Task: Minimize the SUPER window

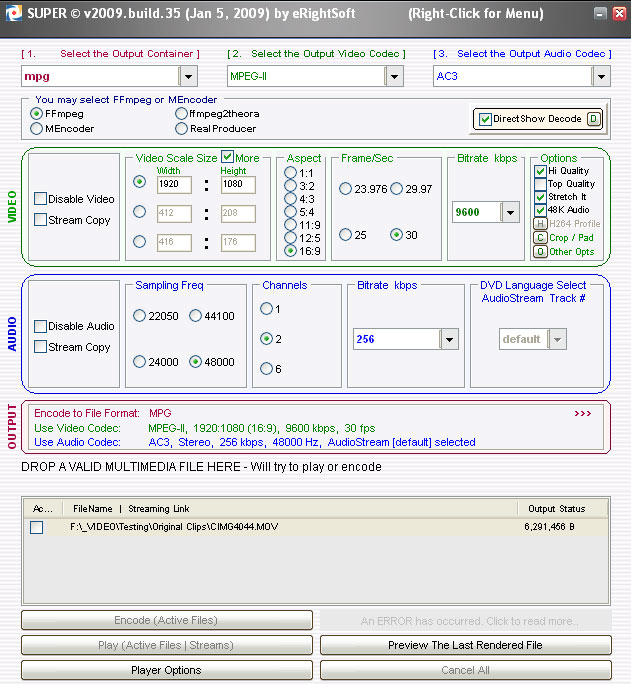Action: pos(600,13)
